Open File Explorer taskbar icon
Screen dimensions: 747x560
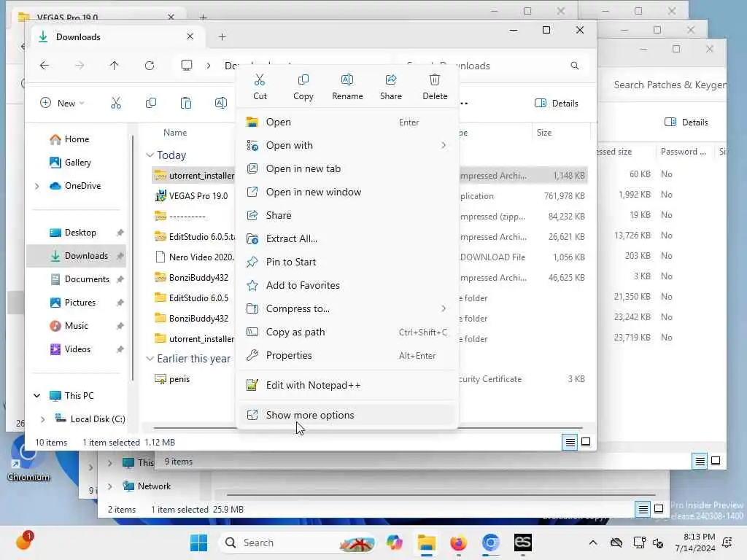426,542
